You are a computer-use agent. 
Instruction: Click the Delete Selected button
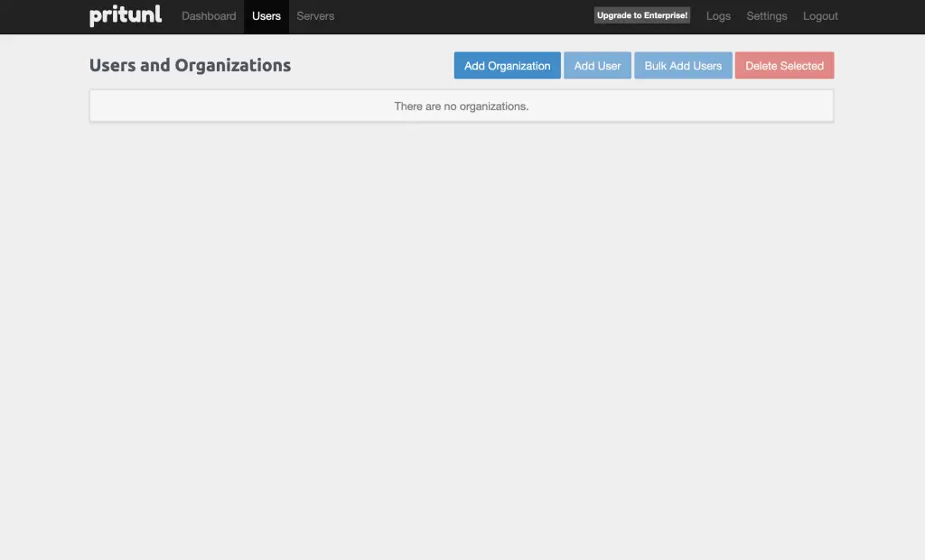(784, 65)
